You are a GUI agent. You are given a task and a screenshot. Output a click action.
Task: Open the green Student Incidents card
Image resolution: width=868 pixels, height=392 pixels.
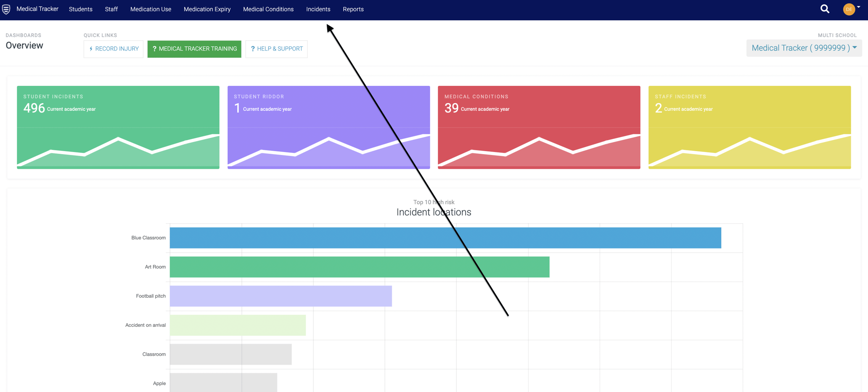(118, 127)
